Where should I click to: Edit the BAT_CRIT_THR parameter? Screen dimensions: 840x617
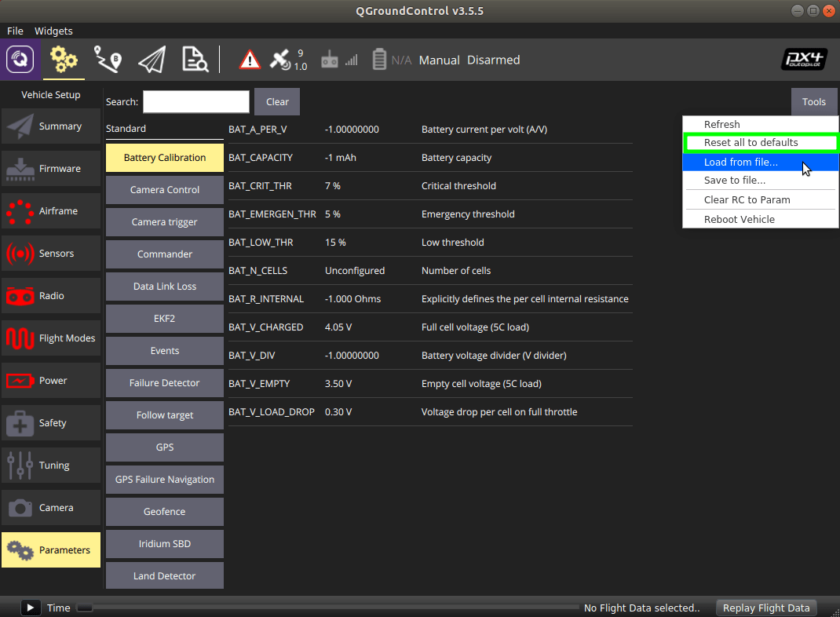pyautogui.click(x=430, y=186)
